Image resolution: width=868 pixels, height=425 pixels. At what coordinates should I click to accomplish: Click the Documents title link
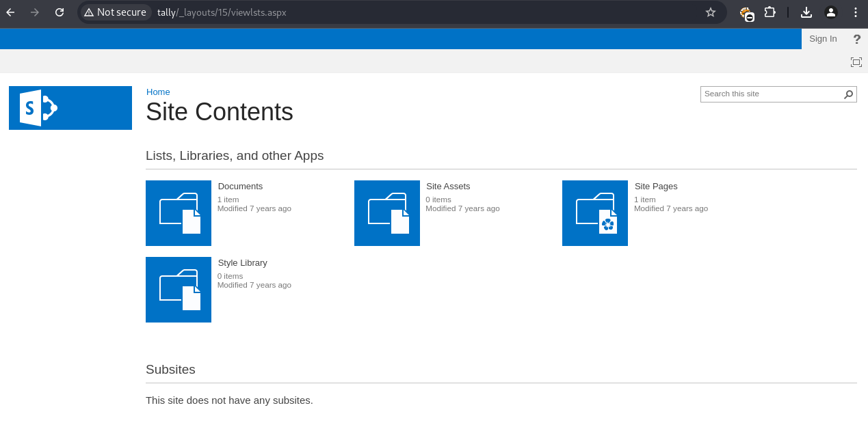240,187
